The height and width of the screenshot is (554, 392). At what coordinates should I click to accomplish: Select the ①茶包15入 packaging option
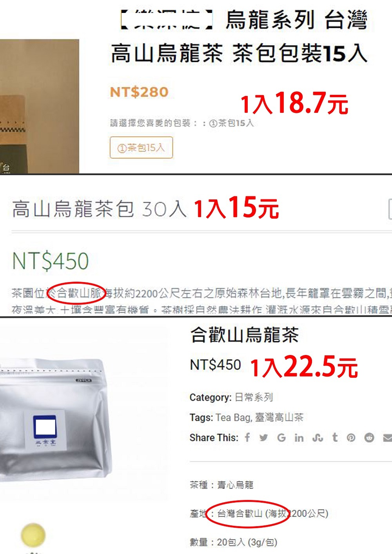pyautogui.click(x=141, y=148)
